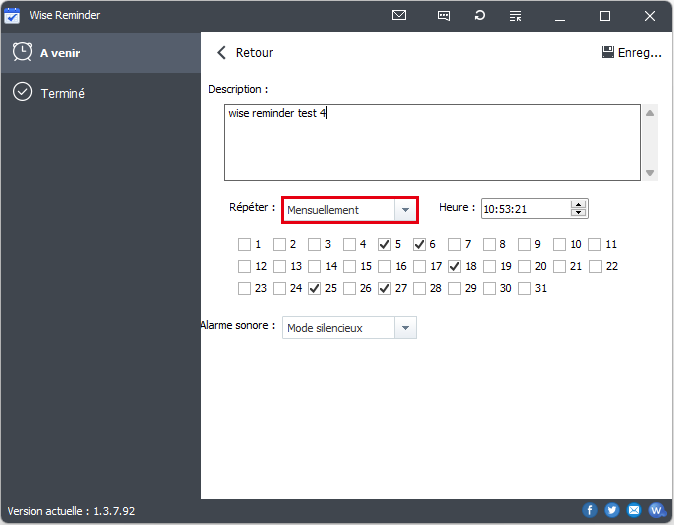Check the day 7 checkbox
674x525 pixels.
point(454,245)
